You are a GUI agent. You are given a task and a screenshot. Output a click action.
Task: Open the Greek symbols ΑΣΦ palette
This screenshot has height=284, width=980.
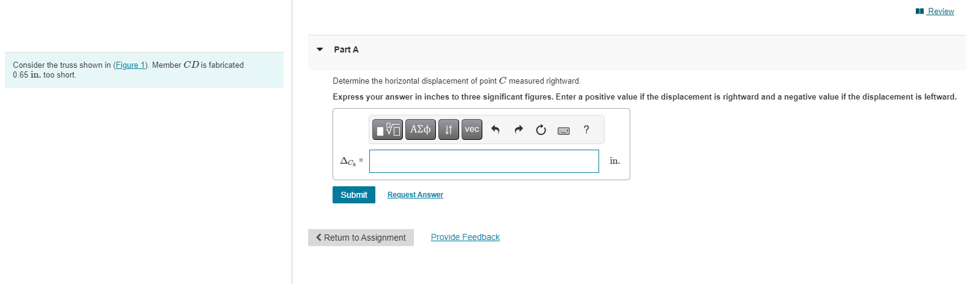coord(420,129)
